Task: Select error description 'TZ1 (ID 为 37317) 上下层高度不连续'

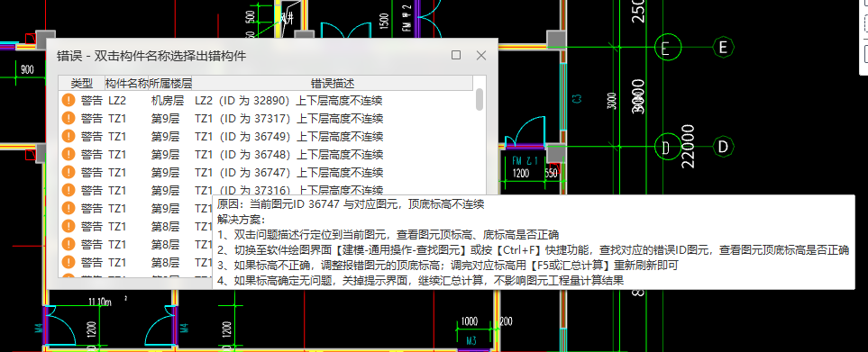Action: [288, 118]
